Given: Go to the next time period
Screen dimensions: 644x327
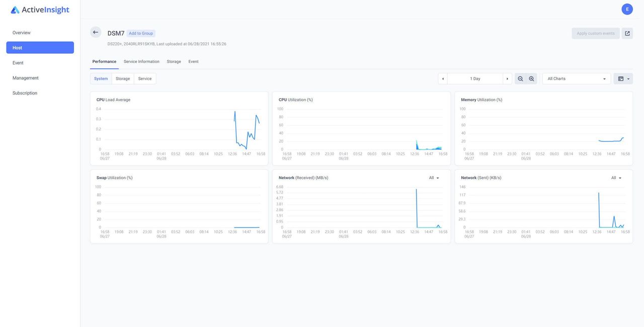Looking at the screenshot, I should click(x=507, y=78).
